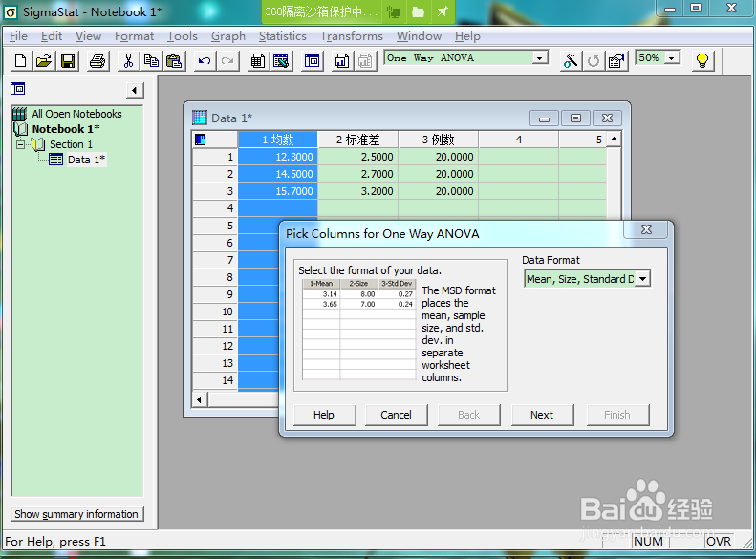756x559 pixels.
Task: Click Cancel in ANOVA dialog
Action: tap(397, 415)
